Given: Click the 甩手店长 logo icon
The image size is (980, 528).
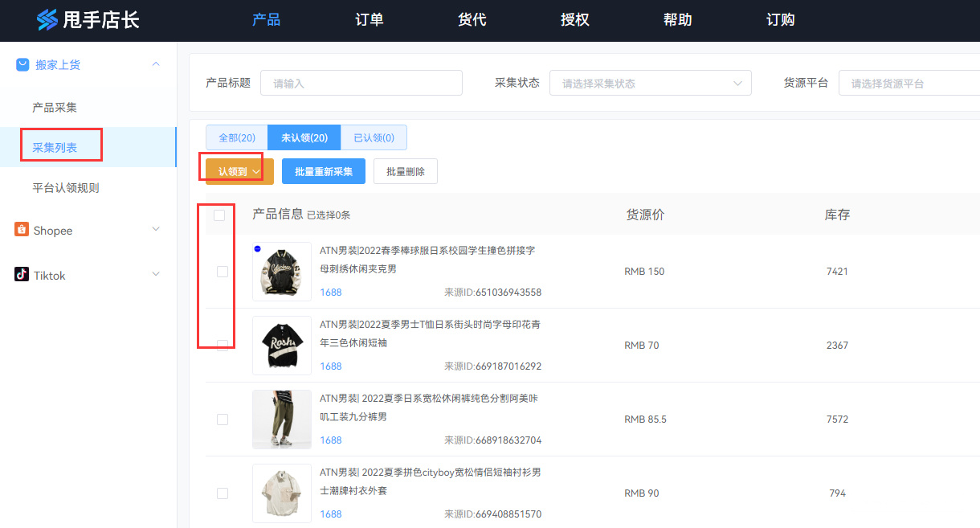Looking at the screenshot, I should (47, 20).
